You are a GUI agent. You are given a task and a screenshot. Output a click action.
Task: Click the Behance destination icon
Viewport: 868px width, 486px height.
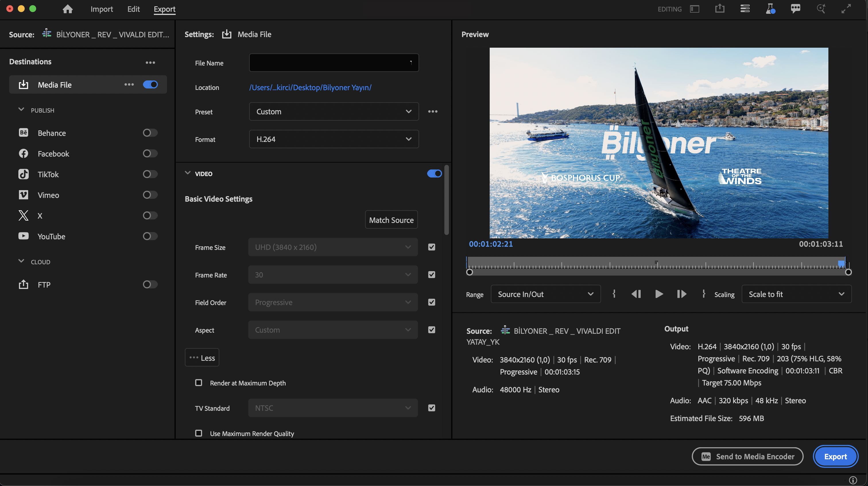[23, 132]
